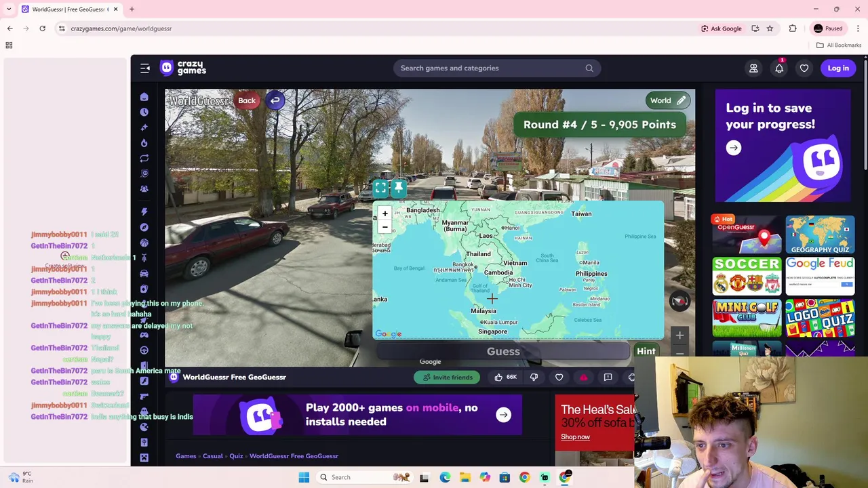
Task: Click the Hint button
Action: tap(646, 351)
